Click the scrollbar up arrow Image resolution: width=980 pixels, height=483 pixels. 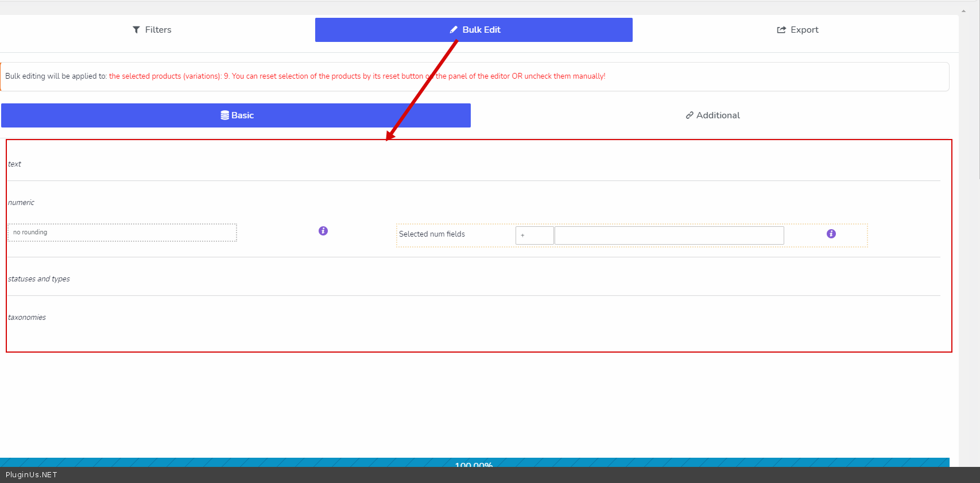(963, 11)
